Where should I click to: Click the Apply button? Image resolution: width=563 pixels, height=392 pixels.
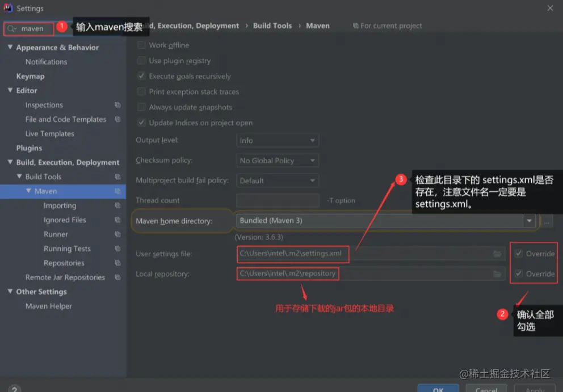(535, 389)
